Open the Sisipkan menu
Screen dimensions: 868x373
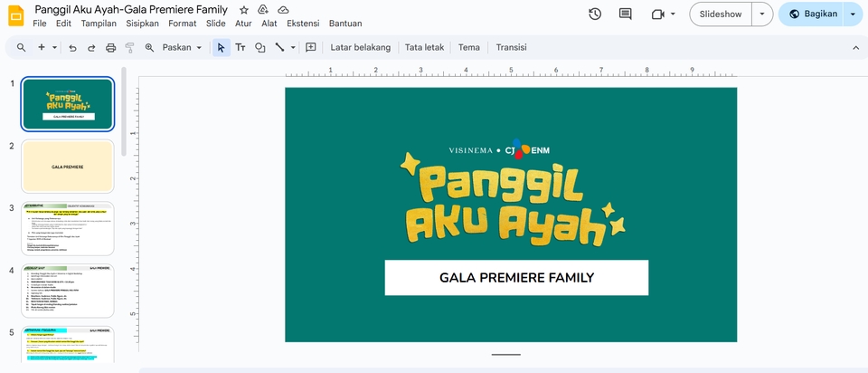pos(142,24)
